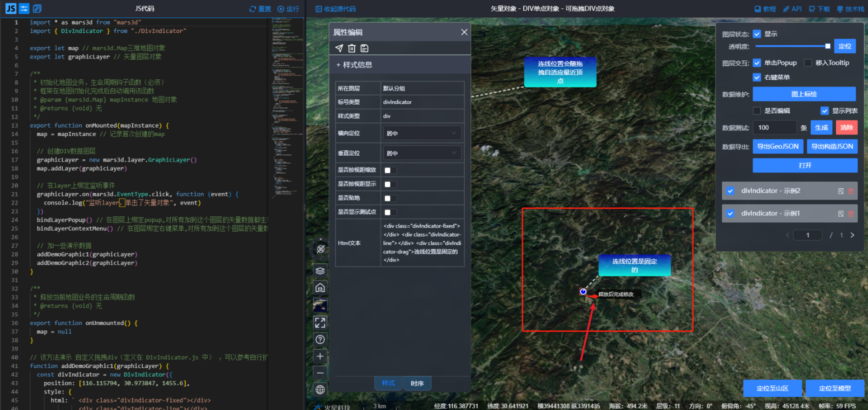868x410 pixels.
Task: Click the 下载 download link
Action: coord(819,9)
